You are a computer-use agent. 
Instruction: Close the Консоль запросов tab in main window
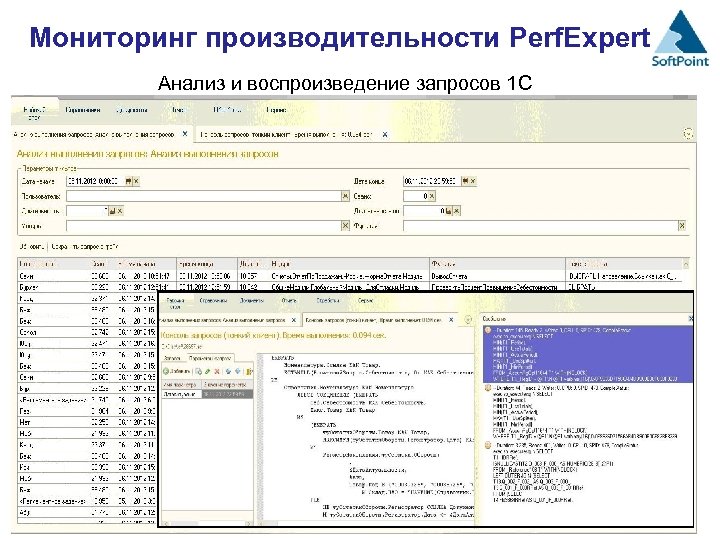coord(385,135)
